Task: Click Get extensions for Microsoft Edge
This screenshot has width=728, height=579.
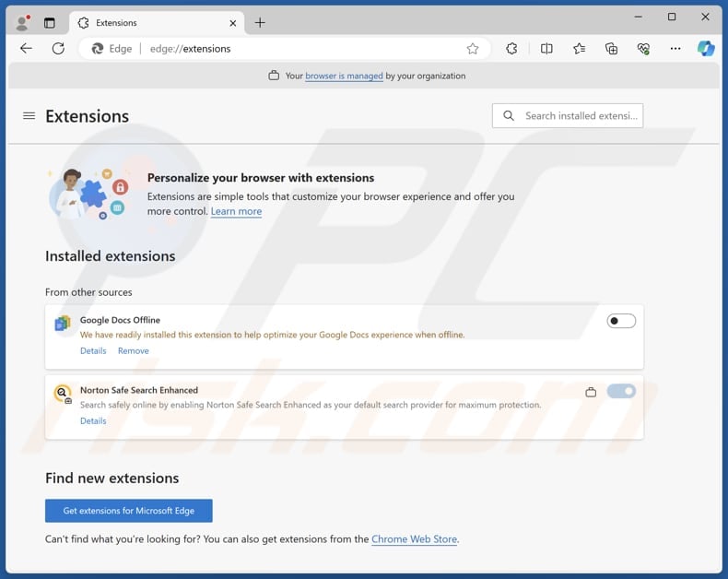Action: pos(129,511)
